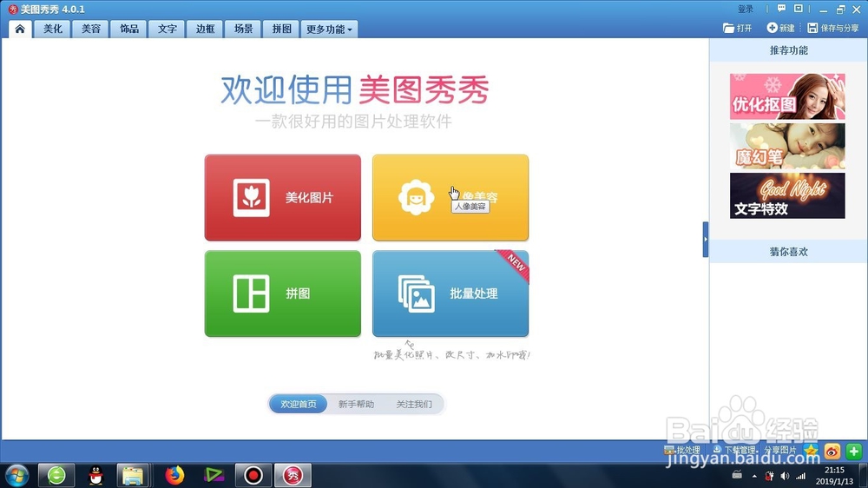Screen dimensions: 868x488
Task: Show hidden tray icons arrow
Action: coord(754,476)
